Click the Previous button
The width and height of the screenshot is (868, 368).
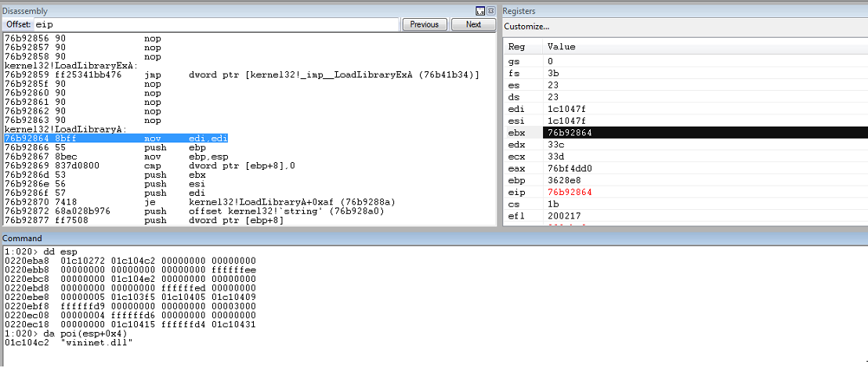425,24
